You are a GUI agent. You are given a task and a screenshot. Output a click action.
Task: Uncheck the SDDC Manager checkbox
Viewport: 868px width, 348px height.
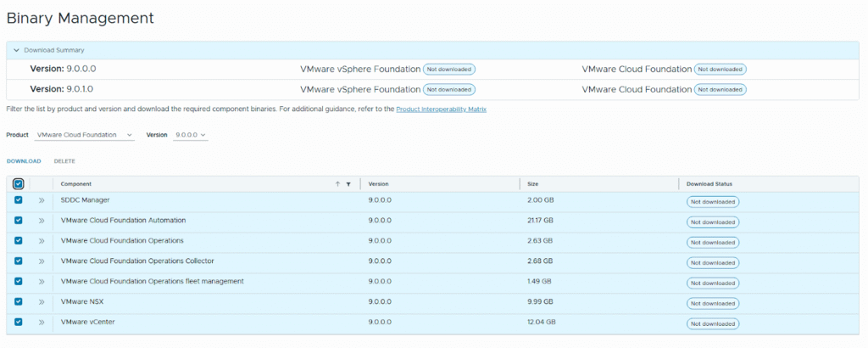[19, 200]
